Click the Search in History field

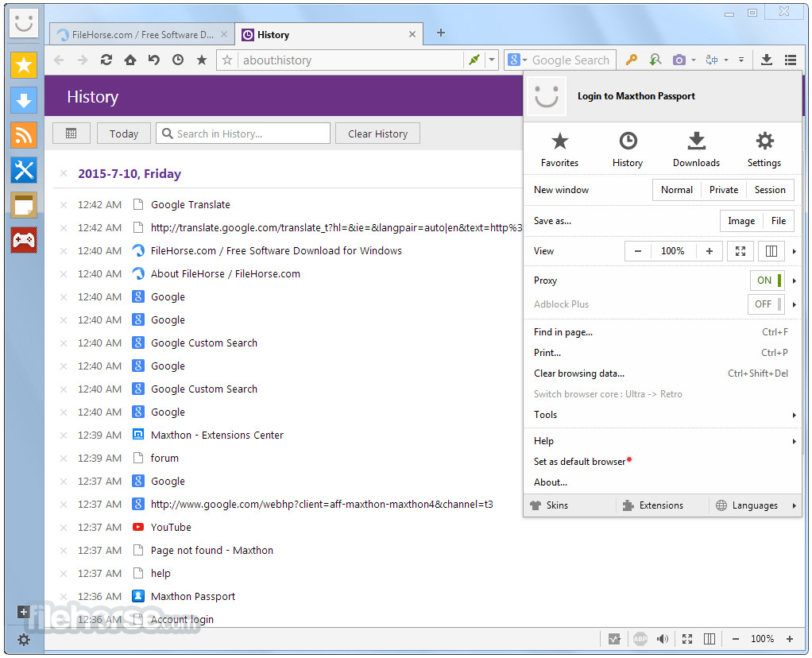[x=243, y=134]
